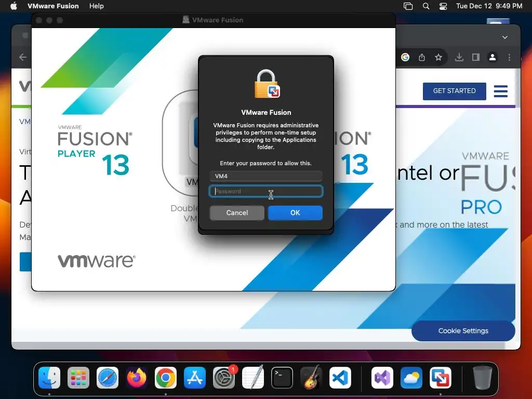Open System Settings from the Dock

[x=224, y=378]
